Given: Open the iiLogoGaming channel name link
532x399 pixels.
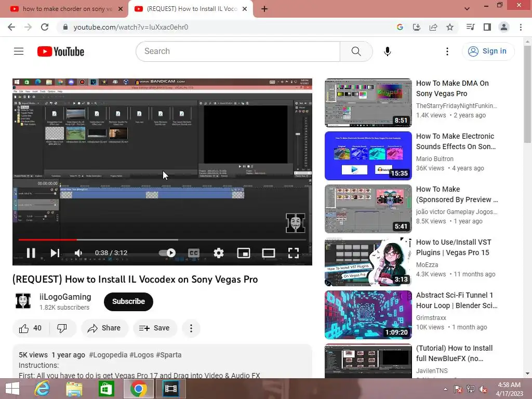Looking at the screenshot, I should pyautogui.click(x=65, y=297).
